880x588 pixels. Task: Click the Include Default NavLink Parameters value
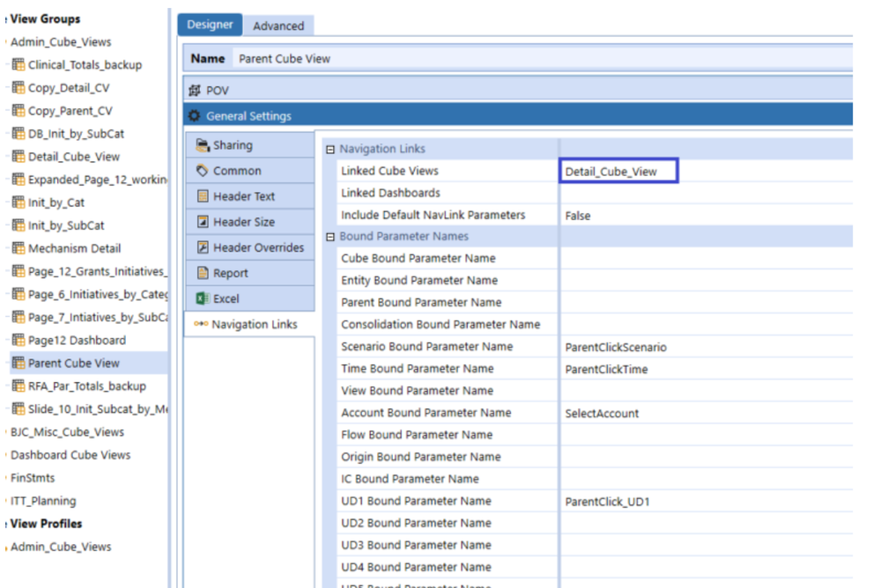point(578,216)
